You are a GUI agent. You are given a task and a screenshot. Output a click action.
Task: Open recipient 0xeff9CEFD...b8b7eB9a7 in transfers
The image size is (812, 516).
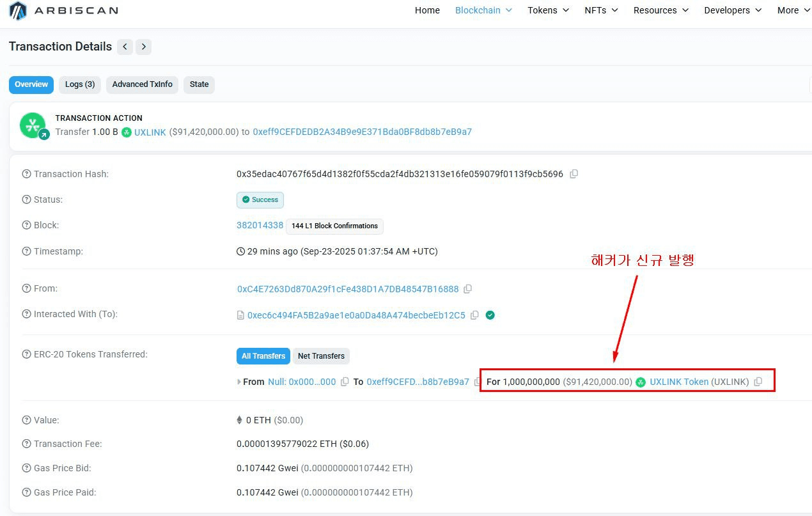click(418, 382)
